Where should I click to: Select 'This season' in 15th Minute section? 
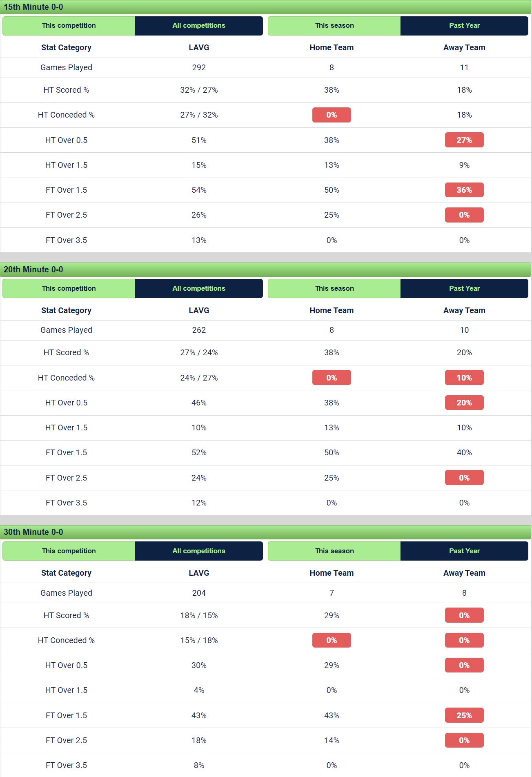(x=334, y=26)
